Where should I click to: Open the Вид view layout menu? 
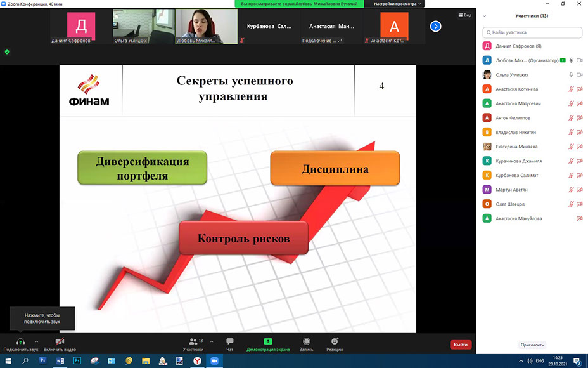pos(464,15)
